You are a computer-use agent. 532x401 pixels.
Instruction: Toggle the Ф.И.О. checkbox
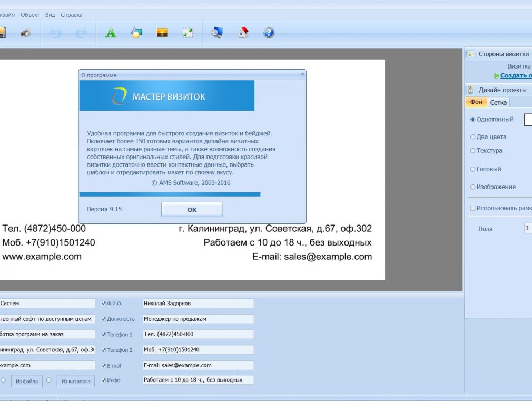coord(103,303)
